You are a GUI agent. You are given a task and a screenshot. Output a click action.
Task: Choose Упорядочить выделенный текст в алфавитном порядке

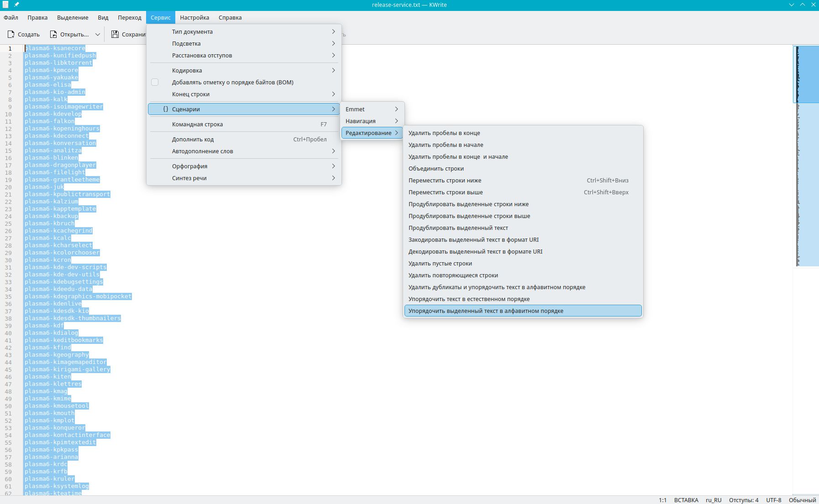pyautogui.click(x=523, y=311)
